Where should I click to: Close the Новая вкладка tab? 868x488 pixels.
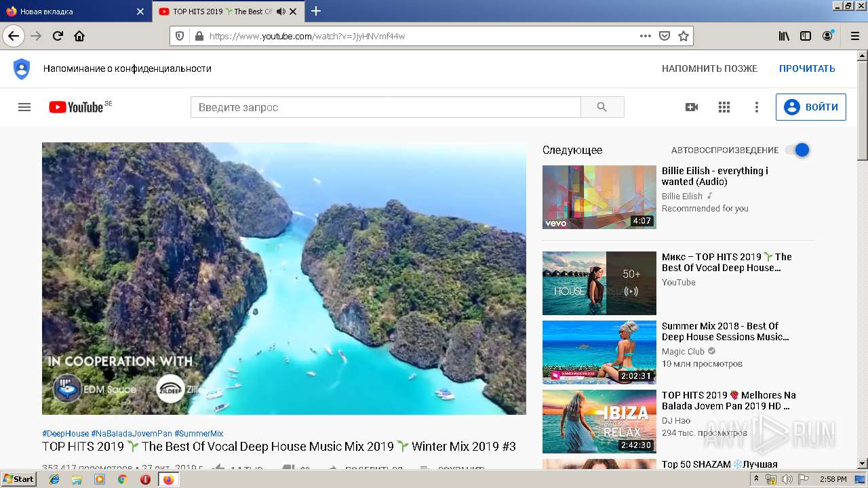(x=140, y=12)
